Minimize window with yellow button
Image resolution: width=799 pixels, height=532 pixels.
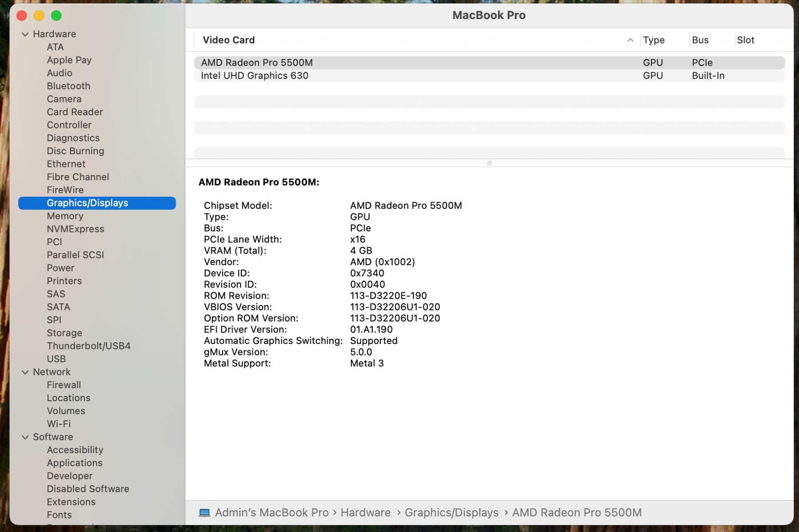(x=39, y=16)
